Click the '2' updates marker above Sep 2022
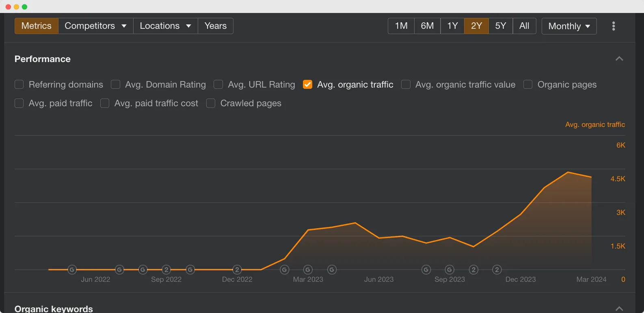Viewport: 644px width, 313px height. [x=166, y=270]
